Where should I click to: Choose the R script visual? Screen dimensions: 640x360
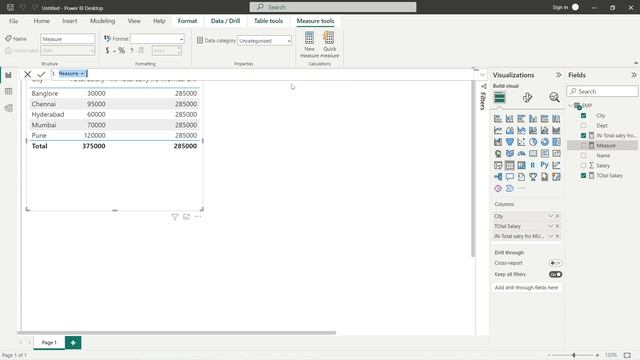pyautogui.click(x=533, y=165)
